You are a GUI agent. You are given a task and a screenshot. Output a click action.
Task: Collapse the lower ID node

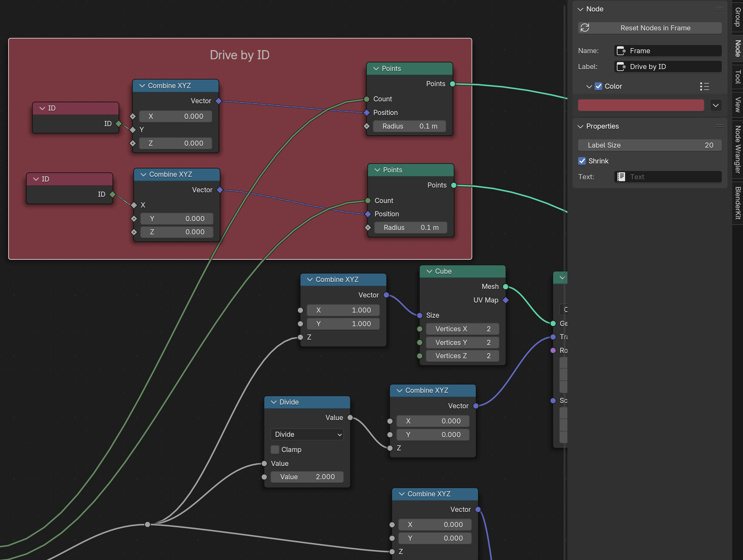pyautogui.click(x=36, y=179)
